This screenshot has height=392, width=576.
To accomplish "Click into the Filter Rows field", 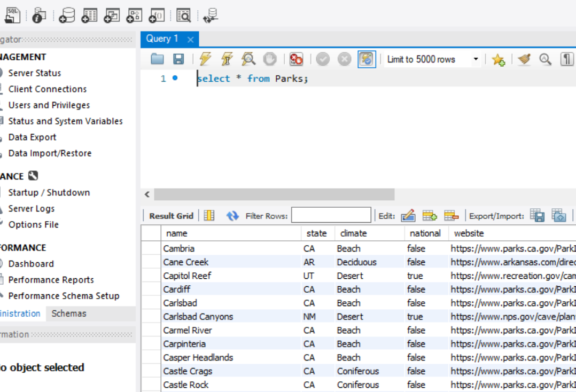I will [x=331, y=216].
